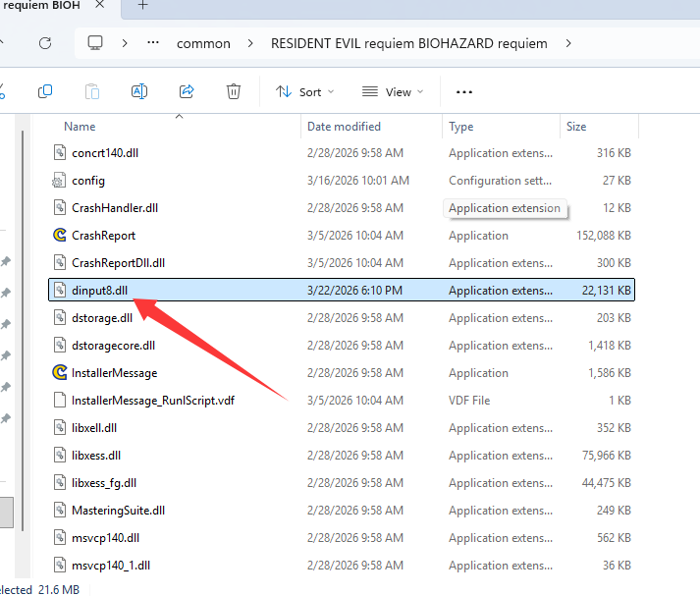Click the InstallerMessage application icon

click(59, 373)
